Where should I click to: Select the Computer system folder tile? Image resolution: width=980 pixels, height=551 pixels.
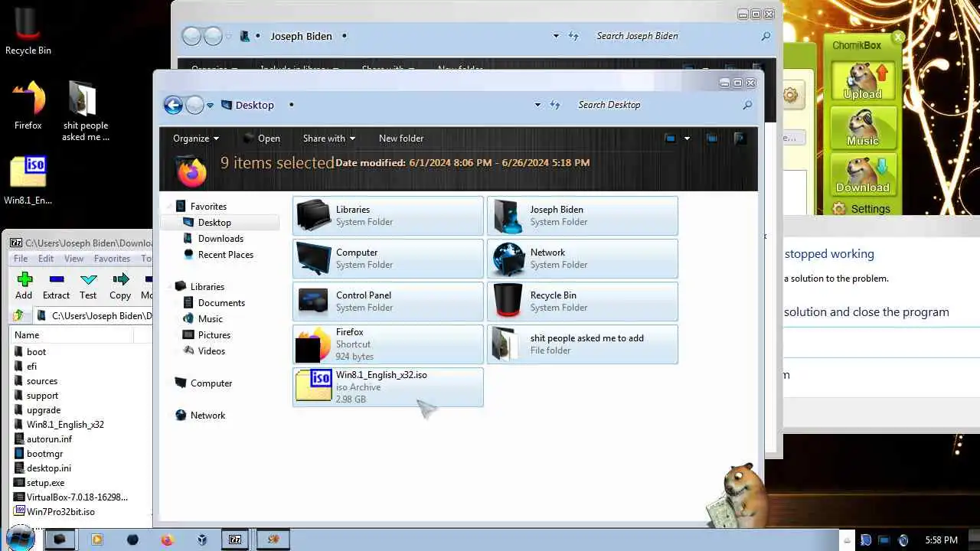388,259
